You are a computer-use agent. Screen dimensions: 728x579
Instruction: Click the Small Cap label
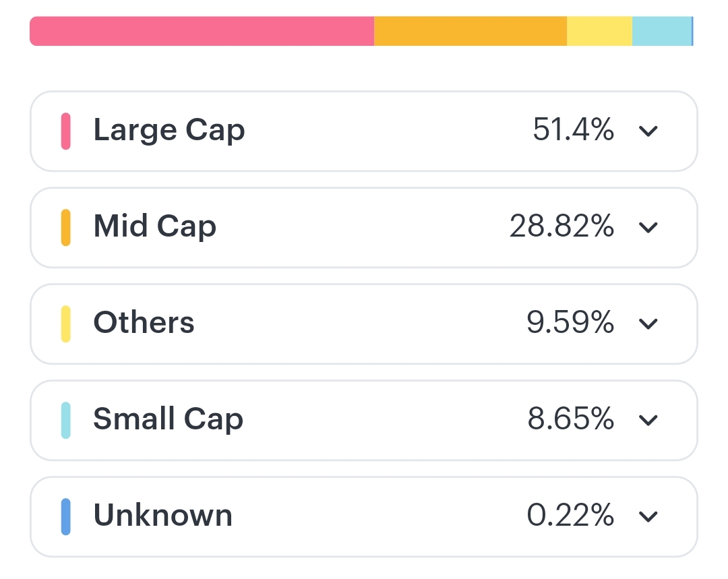pyautogui.click(x=168, y=419)
